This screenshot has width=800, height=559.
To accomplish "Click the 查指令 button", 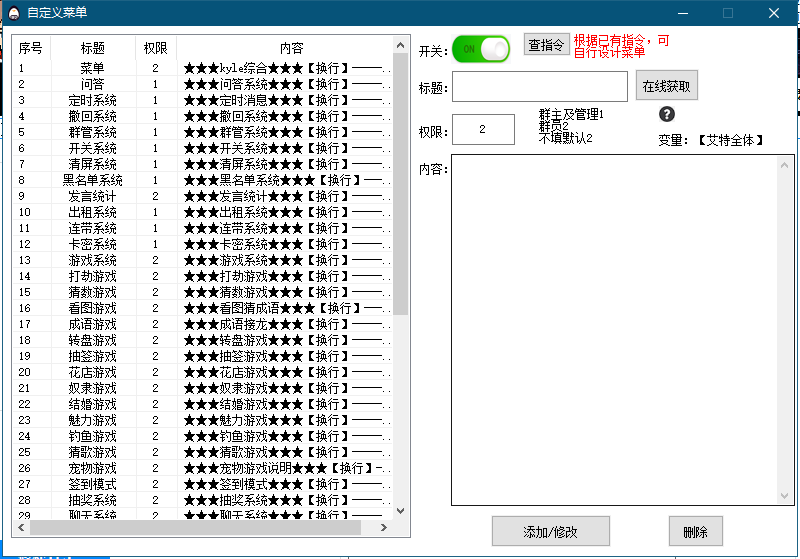I will [546, 45].
